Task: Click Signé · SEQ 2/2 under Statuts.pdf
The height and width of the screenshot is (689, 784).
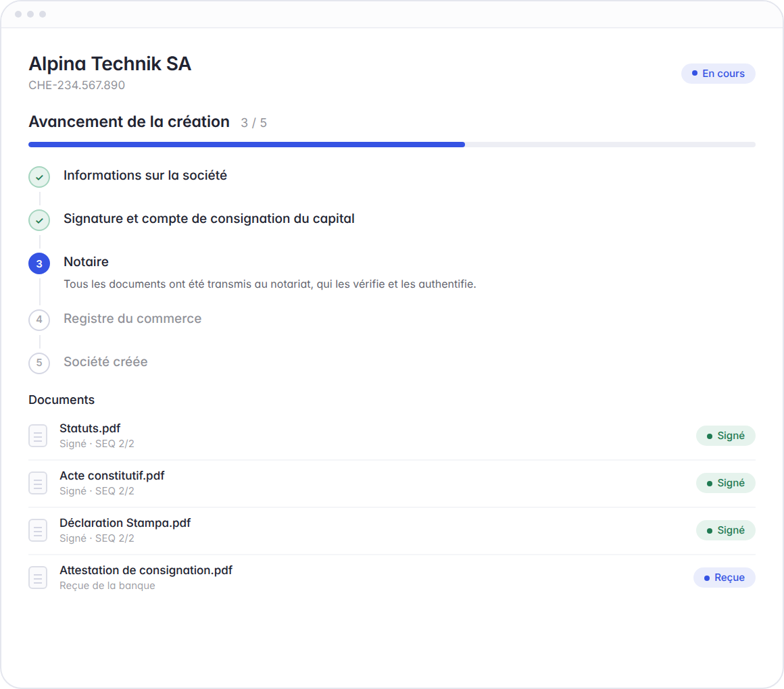Action: (x=97, y=444)
